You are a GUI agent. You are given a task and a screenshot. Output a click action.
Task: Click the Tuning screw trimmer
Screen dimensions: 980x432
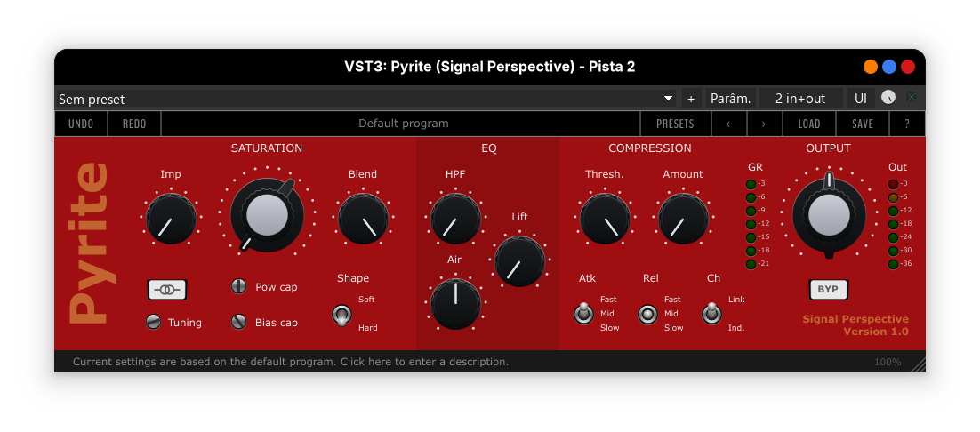[x=154, y=322]
